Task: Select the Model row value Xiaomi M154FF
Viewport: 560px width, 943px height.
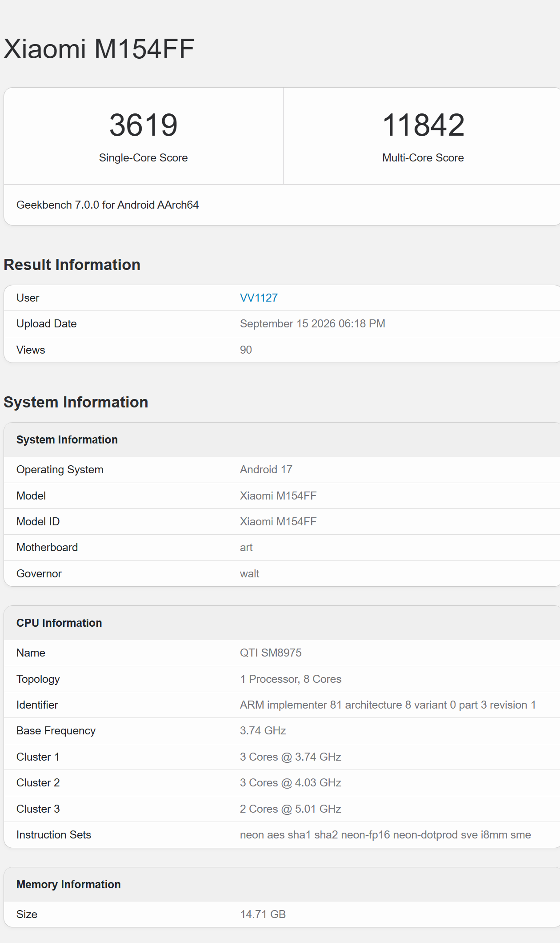Action: point(278,496)
